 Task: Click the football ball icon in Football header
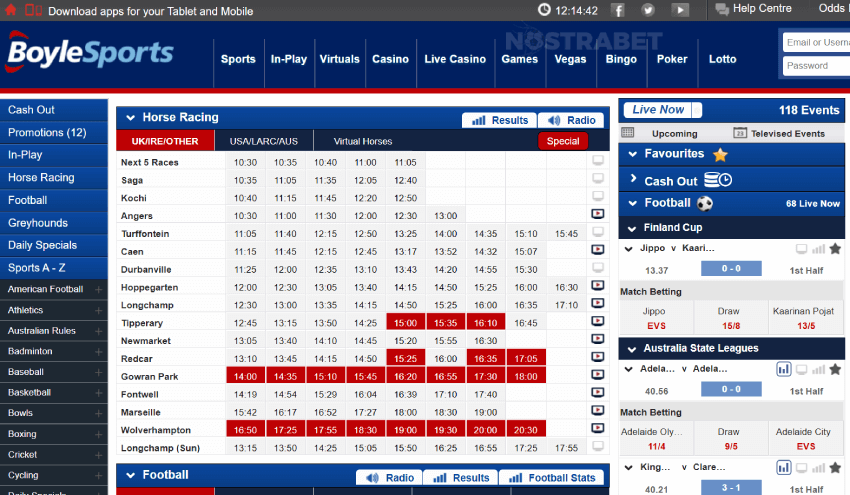tap(705, 203)
